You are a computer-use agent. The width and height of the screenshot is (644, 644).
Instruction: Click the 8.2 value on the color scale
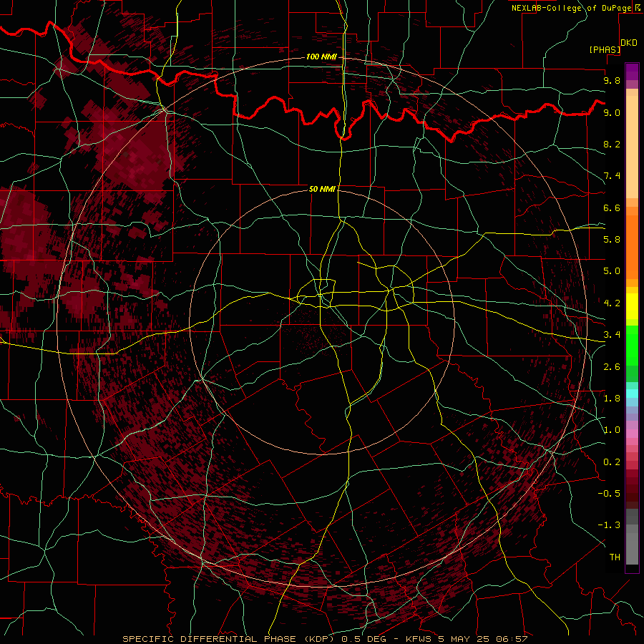(x=612, y=144)
